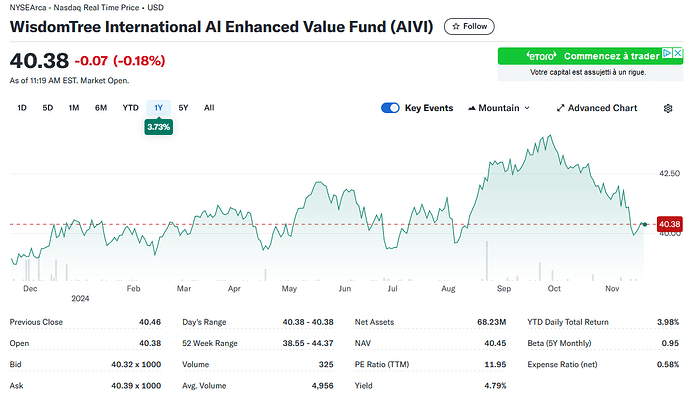This screenshot has width=690, height=401.
Task: Click the fund title WisdomTree International AI Enhanced Value Fund
Action: click(221, 27)
